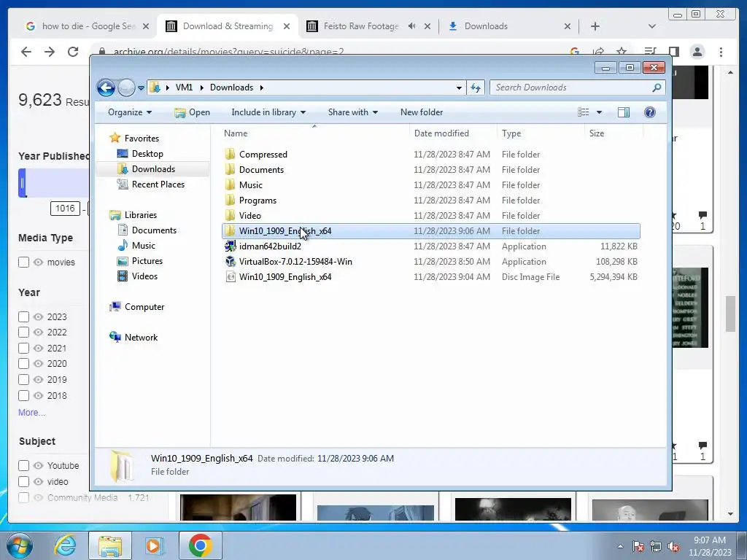The height and width of the screenshot is (560, 747).
Task: Check the 2020 year checkbox
Action: pyautogui.click(x=23, y=364)
